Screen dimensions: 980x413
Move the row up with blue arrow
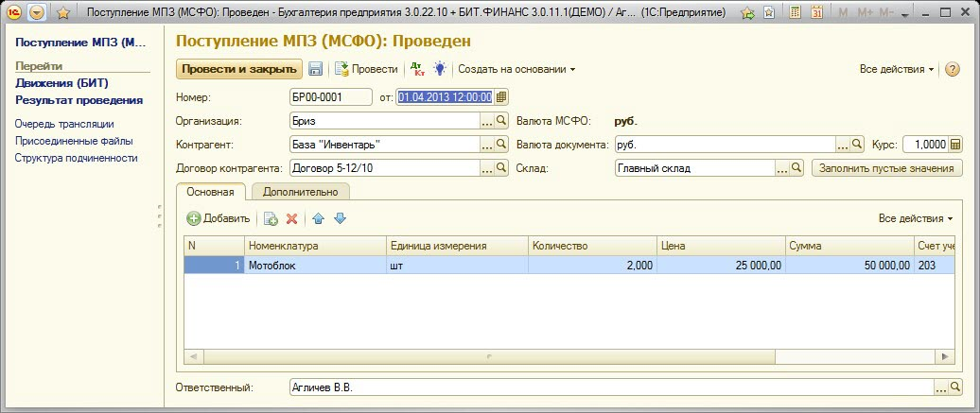[318, 218]
